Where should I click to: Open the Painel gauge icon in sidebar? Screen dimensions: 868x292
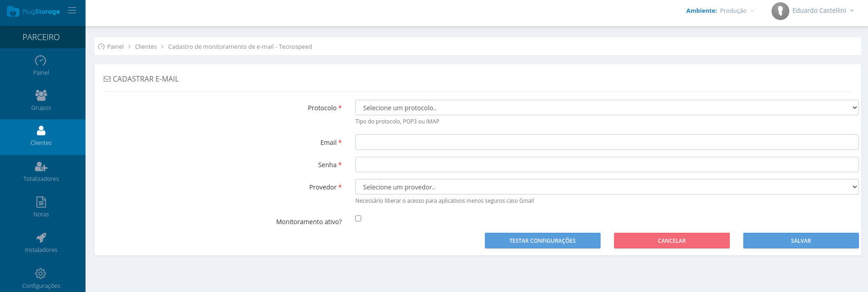(40, 60)
